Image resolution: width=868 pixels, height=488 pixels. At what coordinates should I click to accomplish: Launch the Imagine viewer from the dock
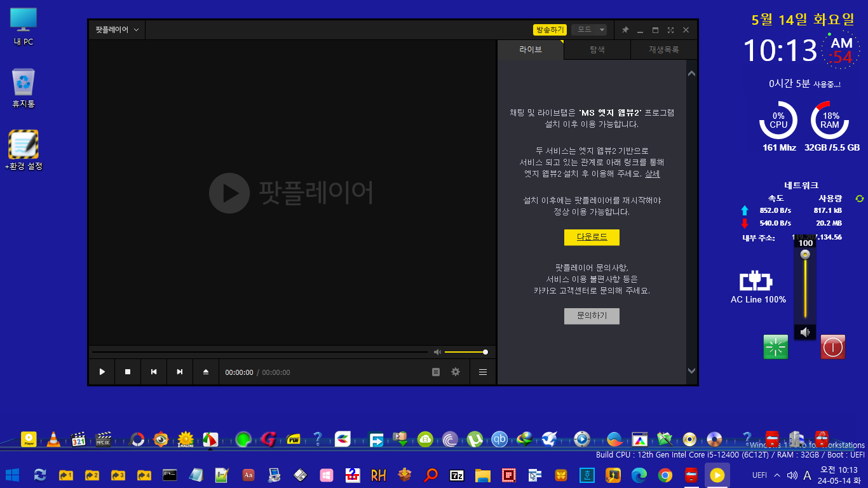[186, 439]
